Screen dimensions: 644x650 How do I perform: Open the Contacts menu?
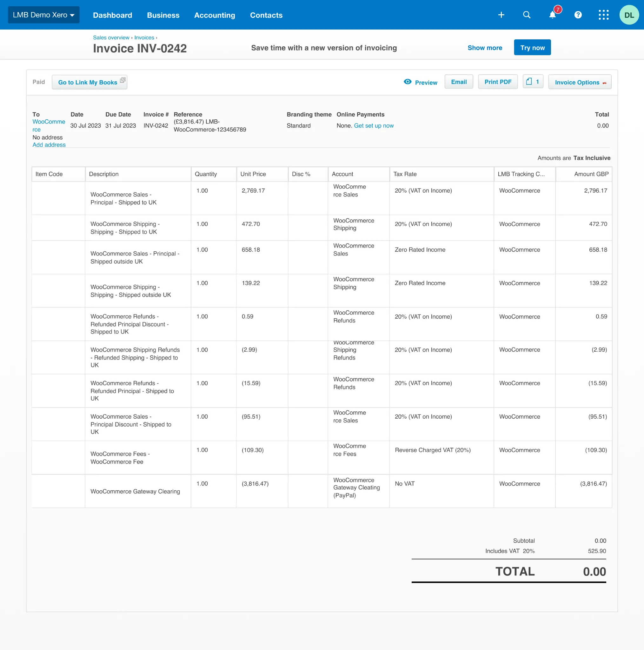(266, 15)
